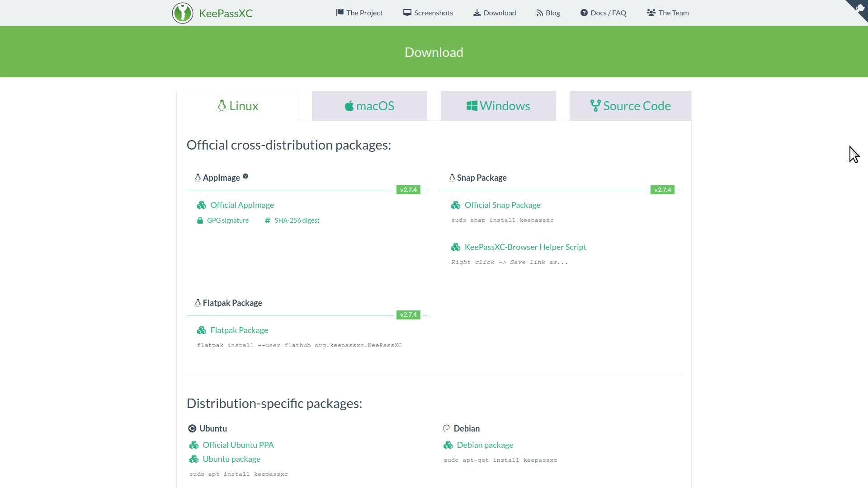This screenshot has height=488, width=868.
Task: Click the sudo apt-get install keepassxc command
Action: pos(500,460)
